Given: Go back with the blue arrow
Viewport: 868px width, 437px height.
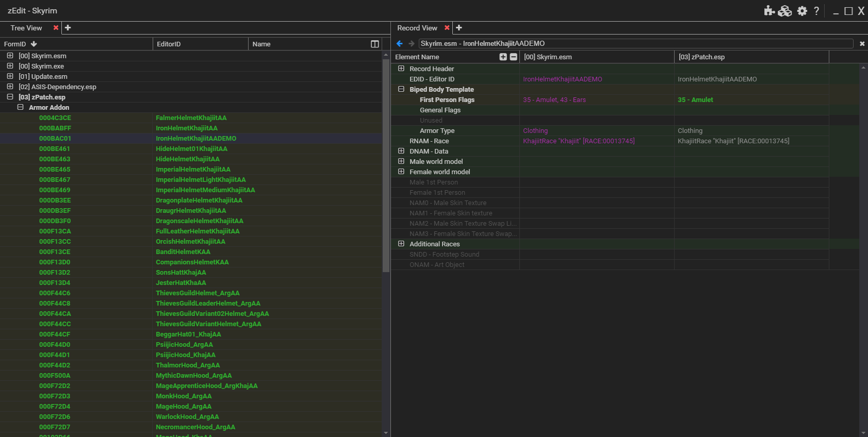Looking at the screenshot, I should 399,44.
